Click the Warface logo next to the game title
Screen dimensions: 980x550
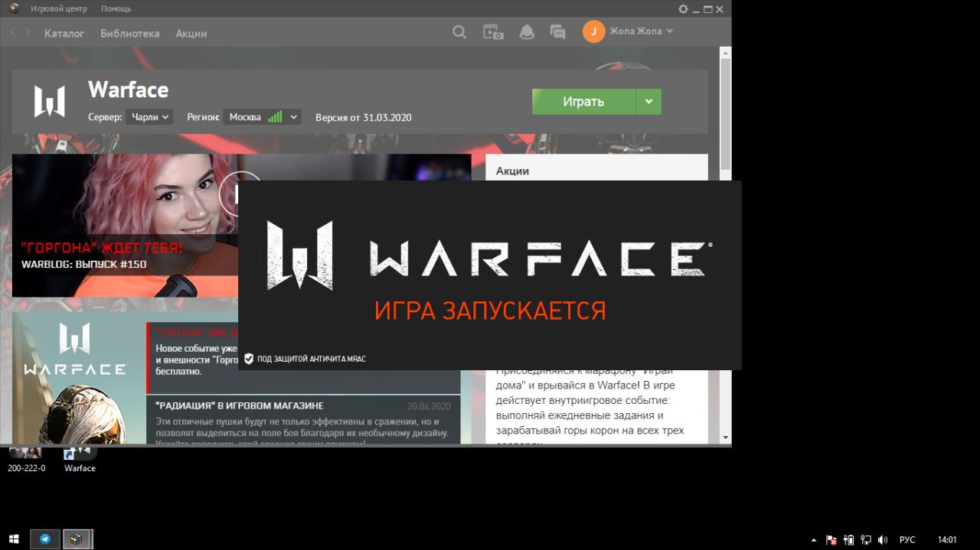coord(49,102)
